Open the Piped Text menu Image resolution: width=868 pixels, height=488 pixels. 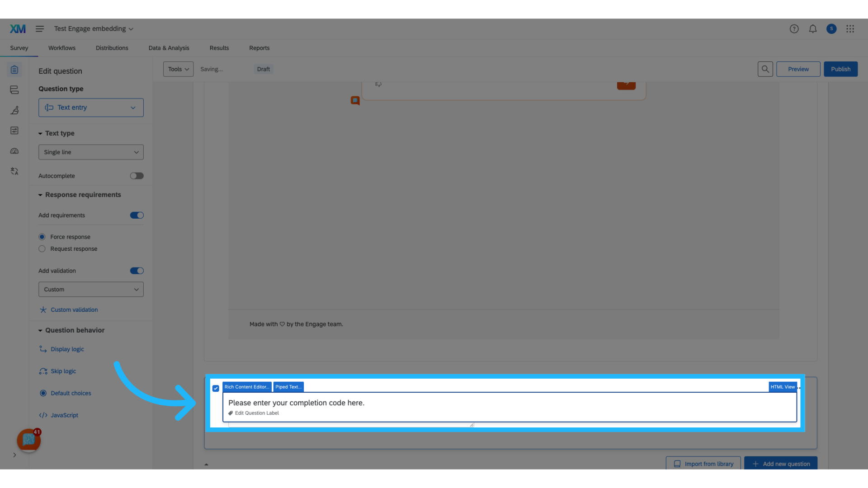288,387
